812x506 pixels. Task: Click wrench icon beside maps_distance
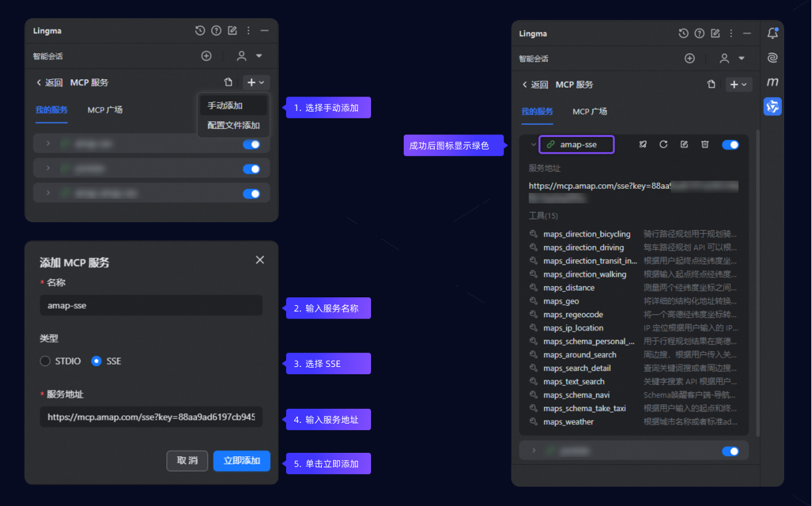tap(533, 288)
